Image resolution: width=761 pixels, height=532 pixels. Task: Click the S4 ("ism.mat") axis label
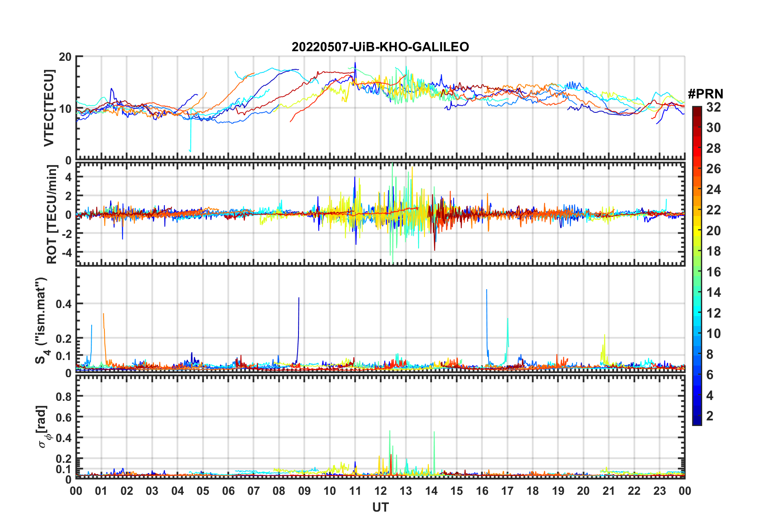42,320
